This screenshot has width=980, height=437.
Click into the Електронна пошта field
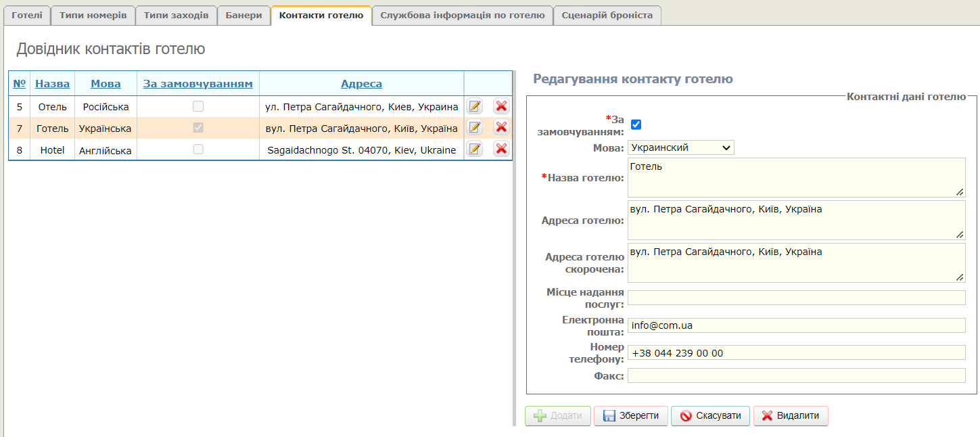pyautogui.click(x=796, y=325)
